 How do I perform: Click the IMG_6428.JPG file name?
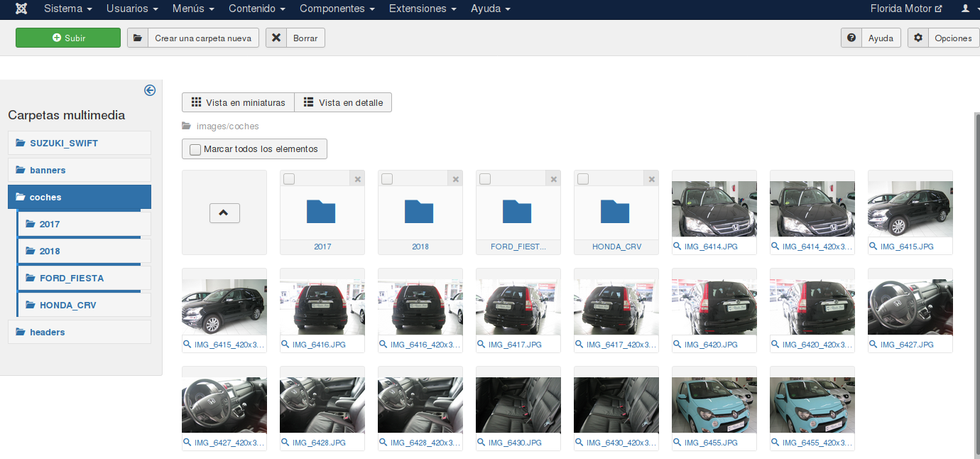[319, 443]
